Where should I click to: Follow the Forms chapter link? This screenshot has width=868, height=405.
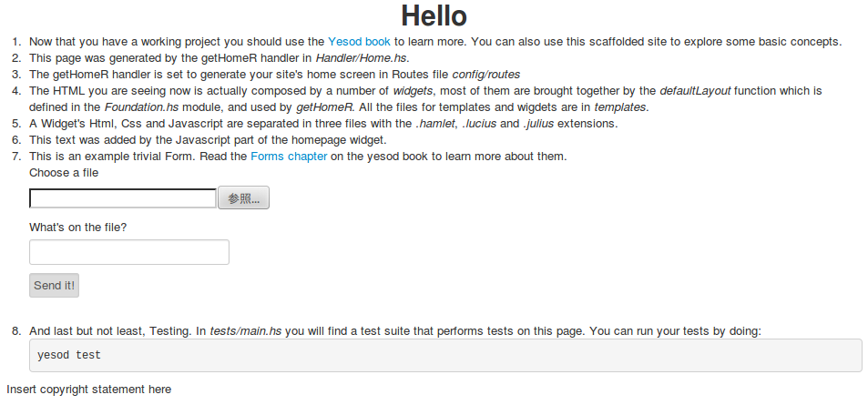[x=286, y=156]
